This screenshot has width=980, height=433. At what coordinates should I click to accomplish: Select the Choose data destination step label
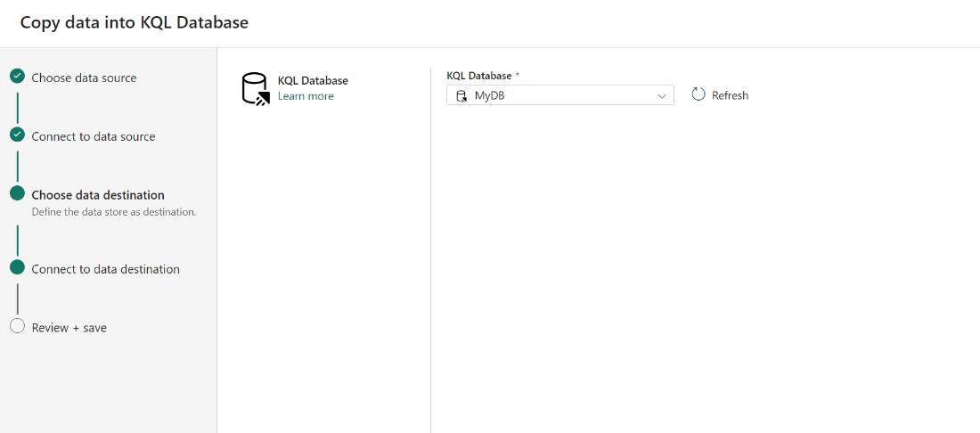tap(98, 195)
